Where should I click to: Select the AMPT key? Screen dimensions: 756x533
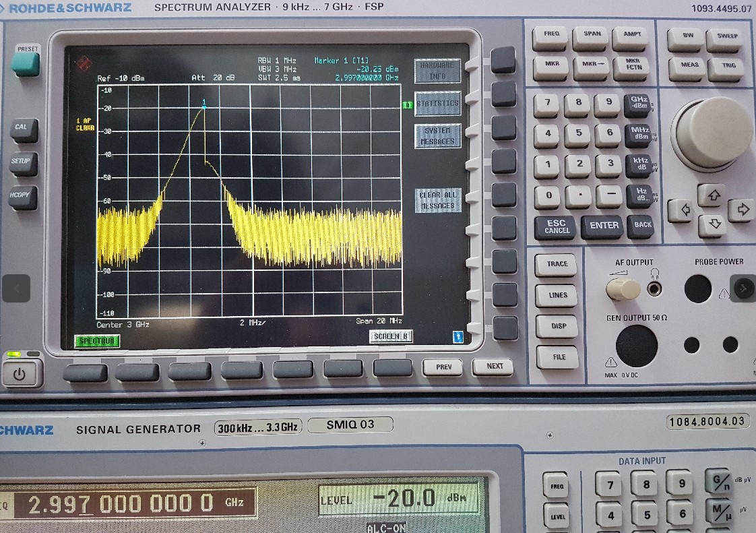click(x=631, y=38)
